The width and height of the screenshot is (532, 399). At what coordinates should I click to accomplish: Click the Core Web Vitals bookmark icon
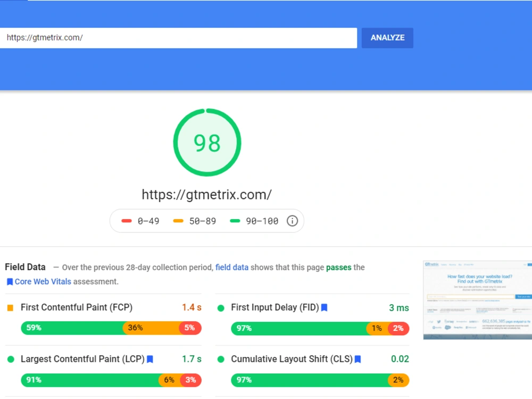pyautogui.click(x=10, y=281)
